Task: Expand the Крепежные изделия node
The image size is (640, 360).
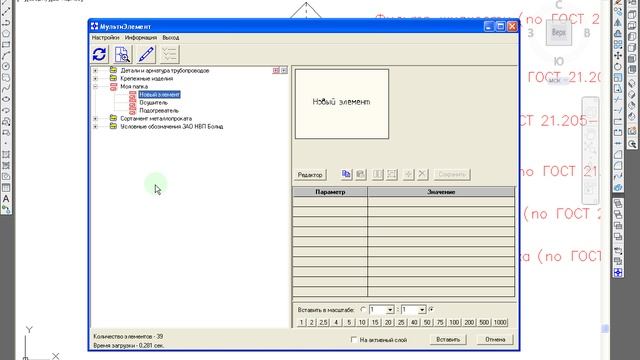Action: [x=95, y=78]
